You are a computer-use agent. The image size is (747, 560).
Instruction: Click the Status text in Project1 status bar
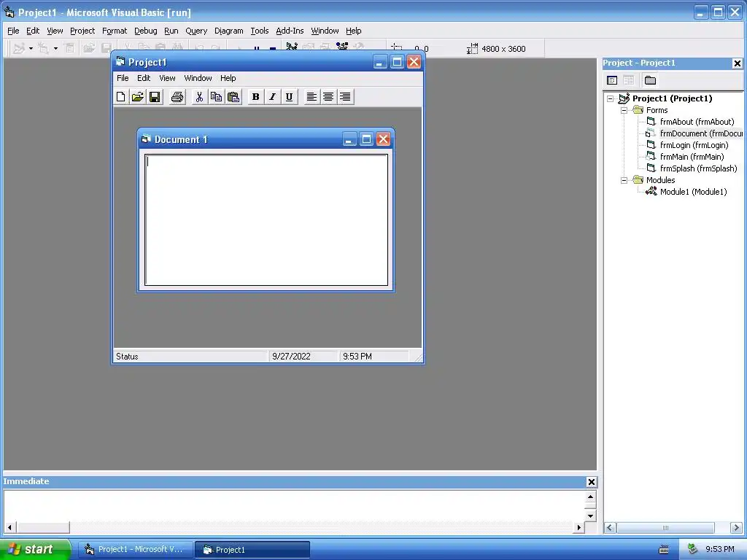click(x=127, y=356)
